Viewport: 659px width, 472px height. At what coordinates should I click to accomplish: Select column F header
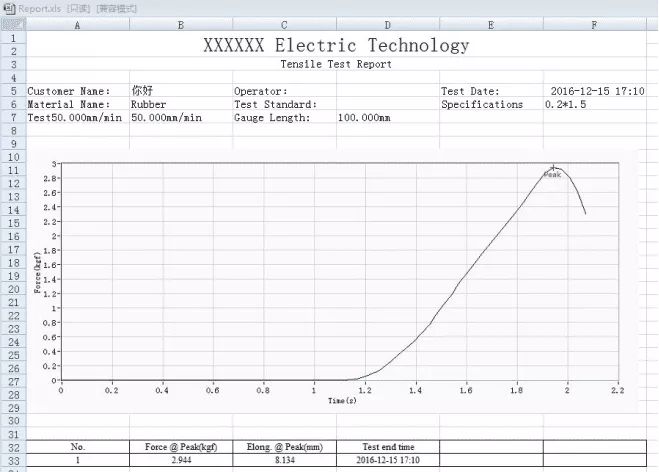pos(594,25)
